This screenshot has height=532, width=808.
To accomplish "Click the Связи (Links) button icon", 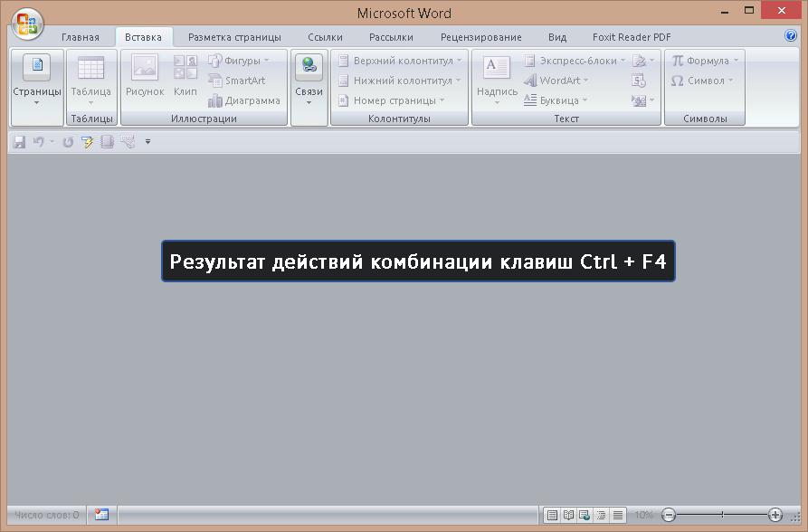I will [309, 67].
